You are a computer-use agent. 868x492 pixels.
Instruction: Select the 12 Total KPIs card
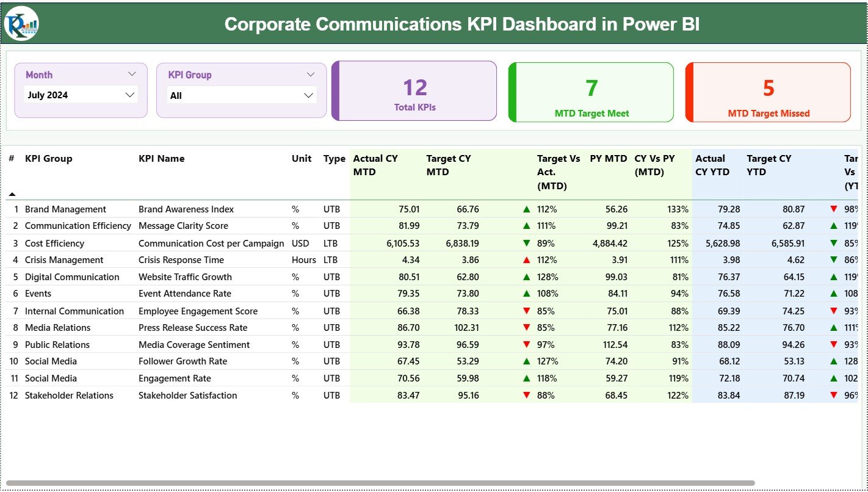coord(414,91)
